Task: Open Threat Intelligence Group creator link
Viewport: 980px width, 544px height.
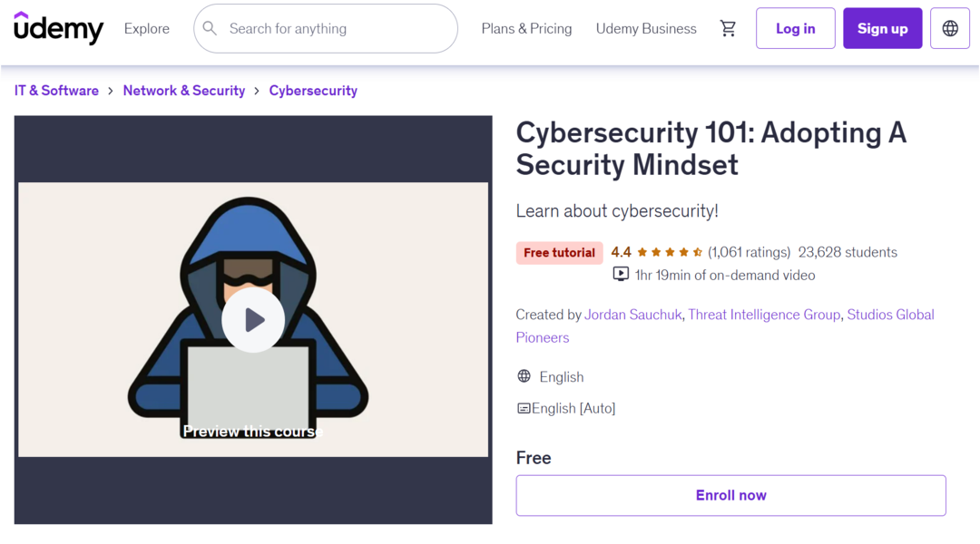Action: [764, 315]
